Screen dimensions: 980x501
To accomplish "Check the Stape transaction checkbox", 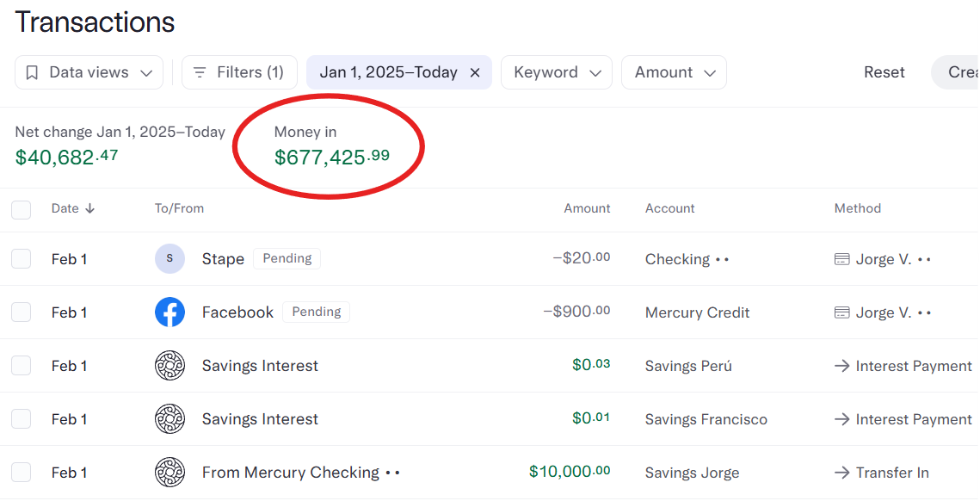I will click(x=22, y=259).
